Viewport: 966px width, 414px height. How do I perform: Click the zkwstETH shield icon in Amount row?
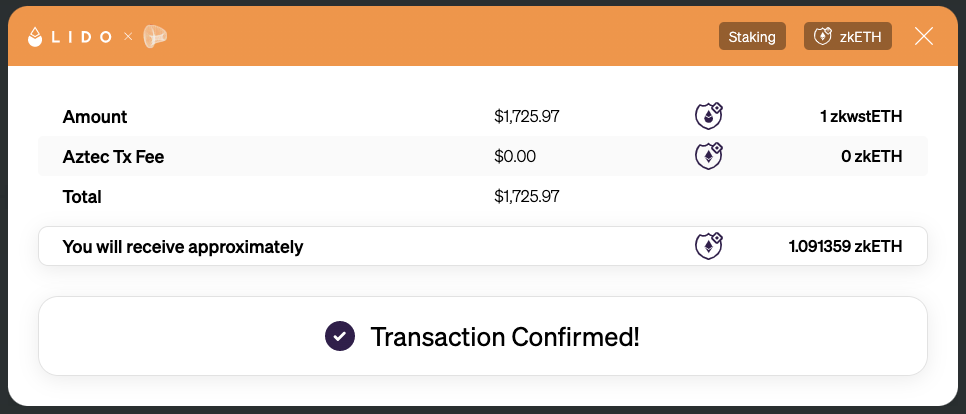(x=708, y=116)
